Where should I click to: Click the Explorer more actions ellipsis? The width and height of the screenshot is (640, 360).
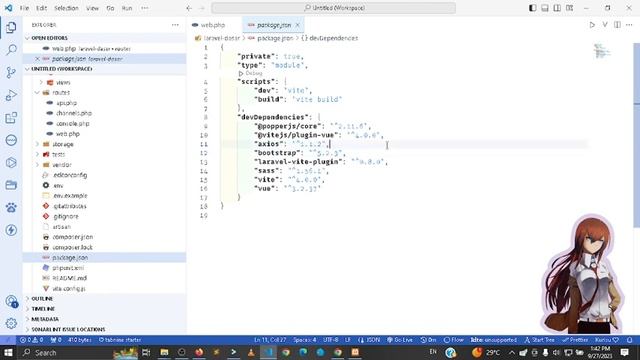point(175,25)
